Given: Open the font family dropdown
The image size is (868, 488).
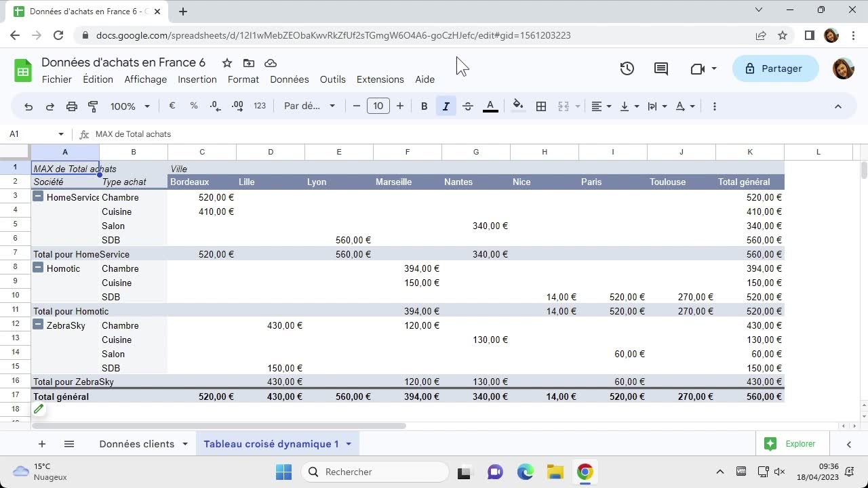Looking at the screenshot, I should coord(309,106).
